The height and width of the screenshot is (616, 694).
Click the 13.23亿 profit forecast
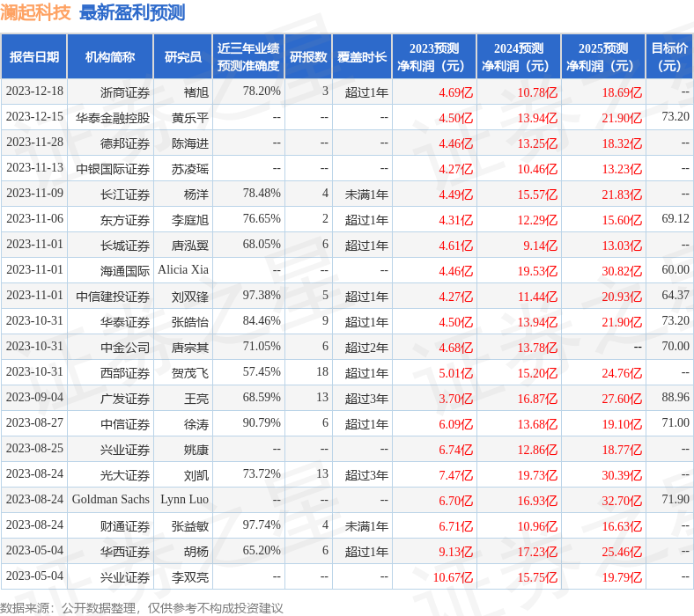(x=622, y=169)
